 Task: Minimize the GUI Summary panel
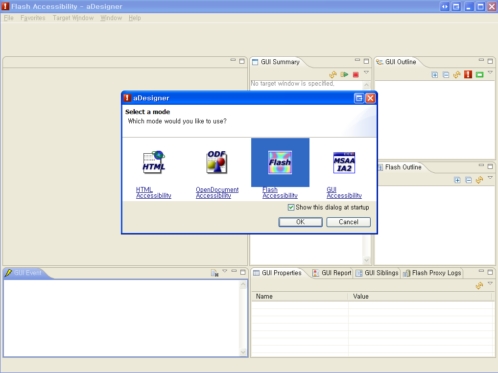pyautogui.click(x=357, y=60)
